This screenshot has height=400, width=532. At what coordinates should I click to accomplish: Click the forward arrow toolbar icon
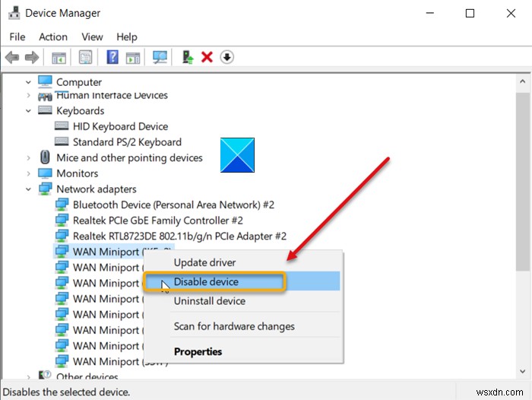tap(32, 57)
